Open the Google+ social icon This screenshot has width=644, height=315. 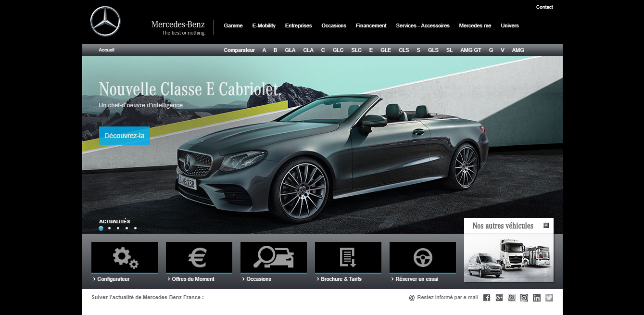(x=499, y=298)
